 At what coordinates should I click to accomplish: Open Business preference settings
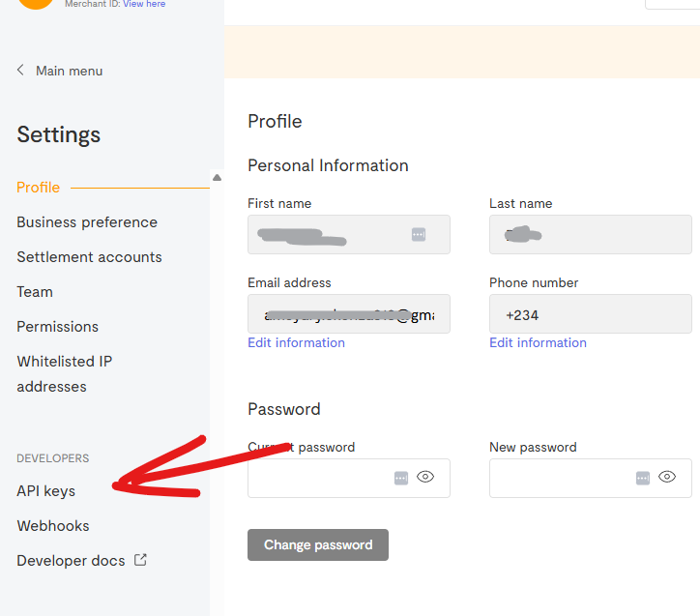[x=87, y=222]
